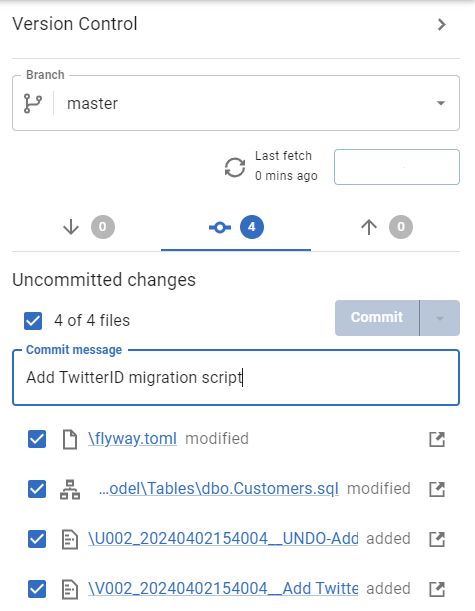Untick the U002 UNDO script checkbox
The image size is (475, 611).
pyautogui.click(x=37, y=539)
